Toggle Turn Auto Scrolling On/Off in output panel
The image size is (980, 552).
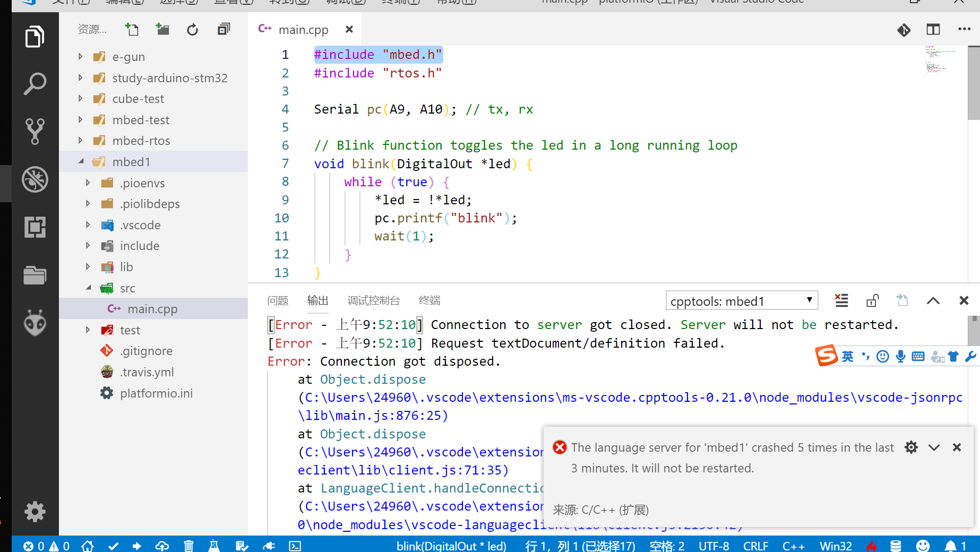click(x=872, y=300)
